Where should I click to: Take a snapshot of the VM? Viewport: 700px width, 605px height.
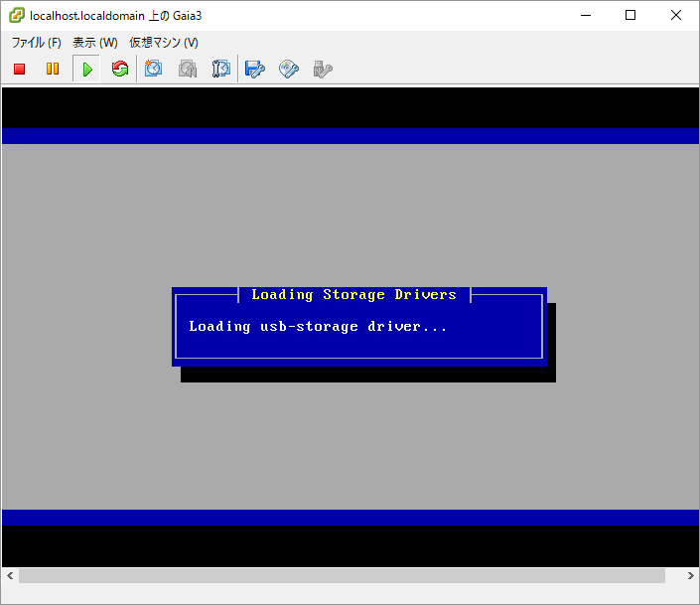point(153,69)
